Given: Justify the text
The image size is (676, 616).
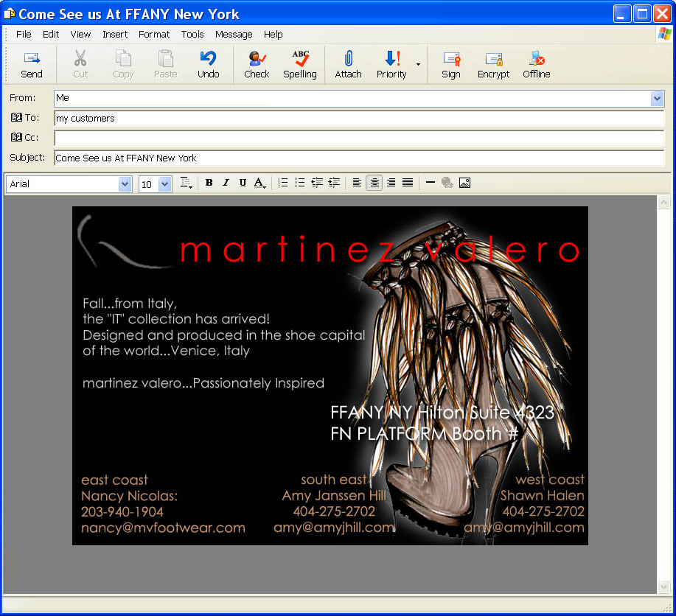Looking at the screenshot, I should click(408, 183).
